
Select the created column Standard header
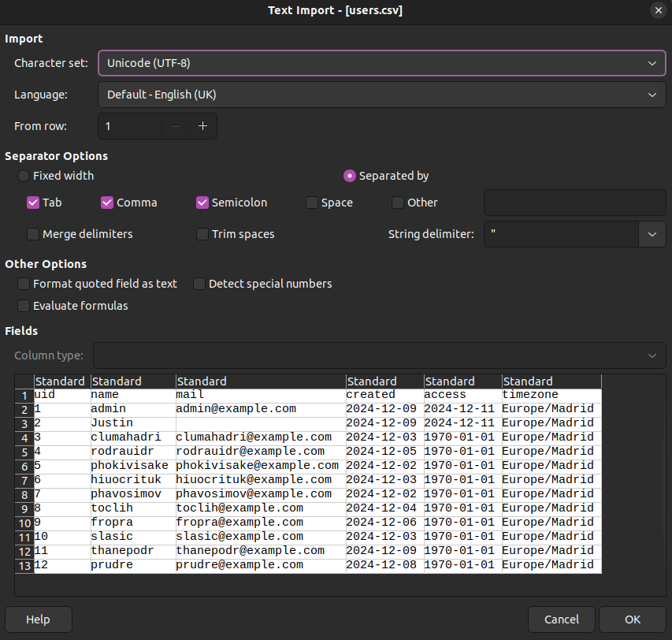click(x=385, y=381)
